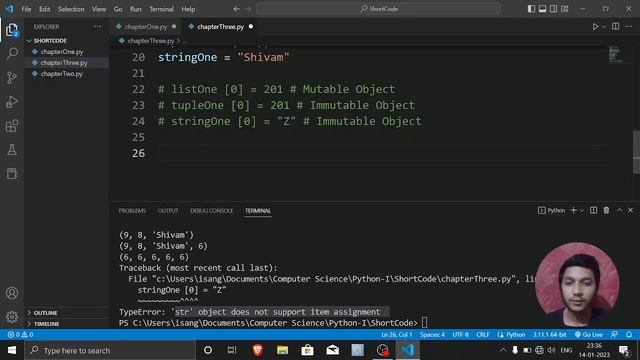Image resolution: width=640 pixels, height=360 pixels.
Task: Create a new terminal with plus icon
Action: tap(573, 210)
